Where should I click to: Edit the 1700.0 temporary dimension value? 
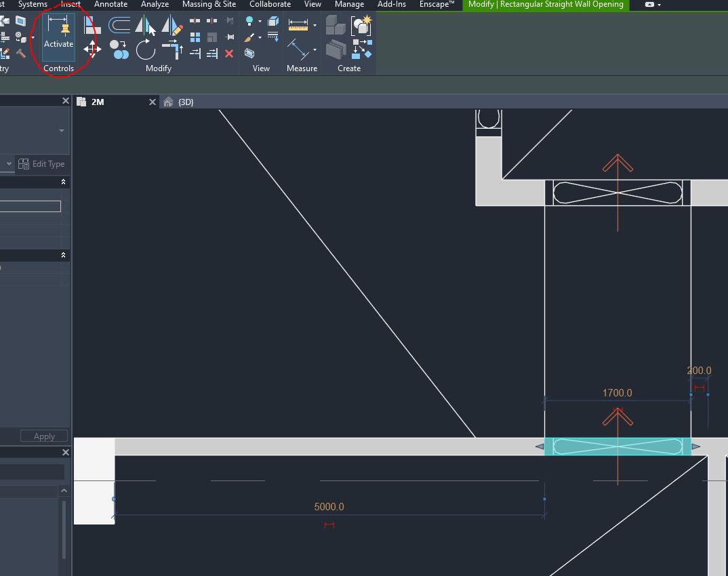click(x=617, y=392)
